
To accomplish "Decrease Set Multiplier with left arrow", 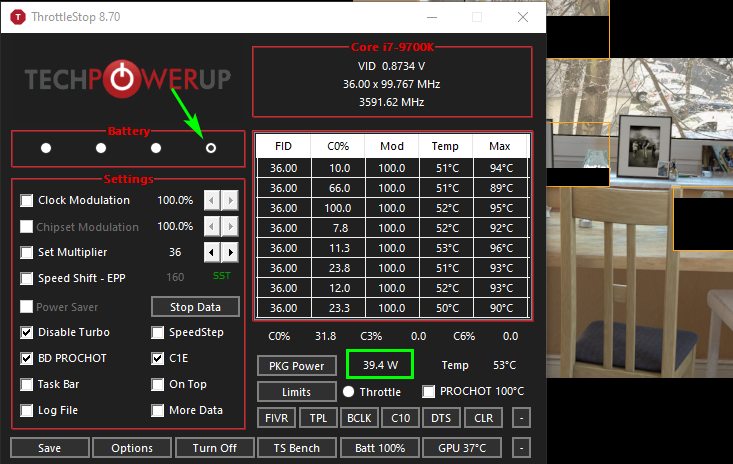I will click(212, 252).
